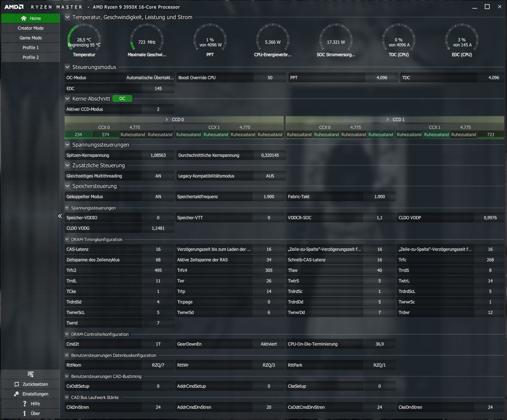Open Einstellungen

tap(31, 394)
